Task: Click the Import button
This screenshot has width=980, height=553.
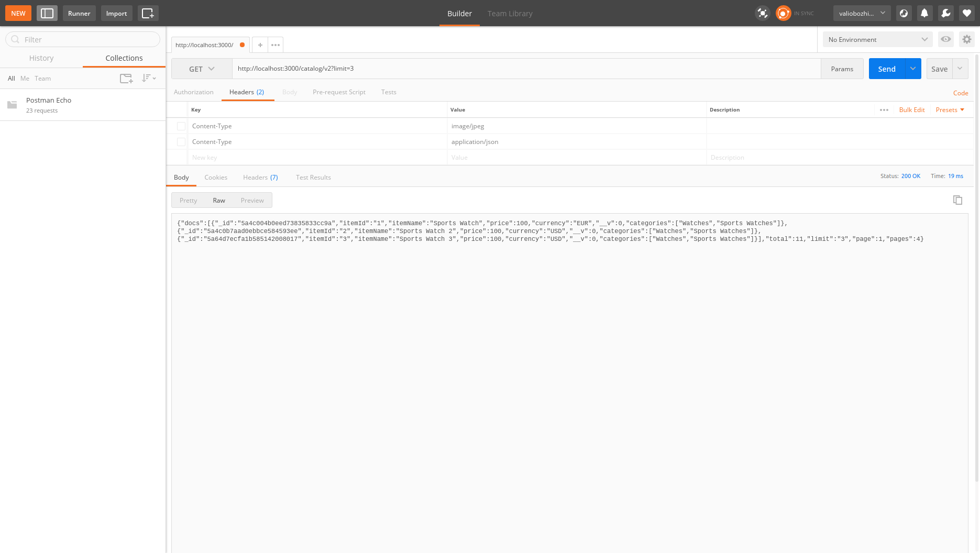Action: coord(116,13)
